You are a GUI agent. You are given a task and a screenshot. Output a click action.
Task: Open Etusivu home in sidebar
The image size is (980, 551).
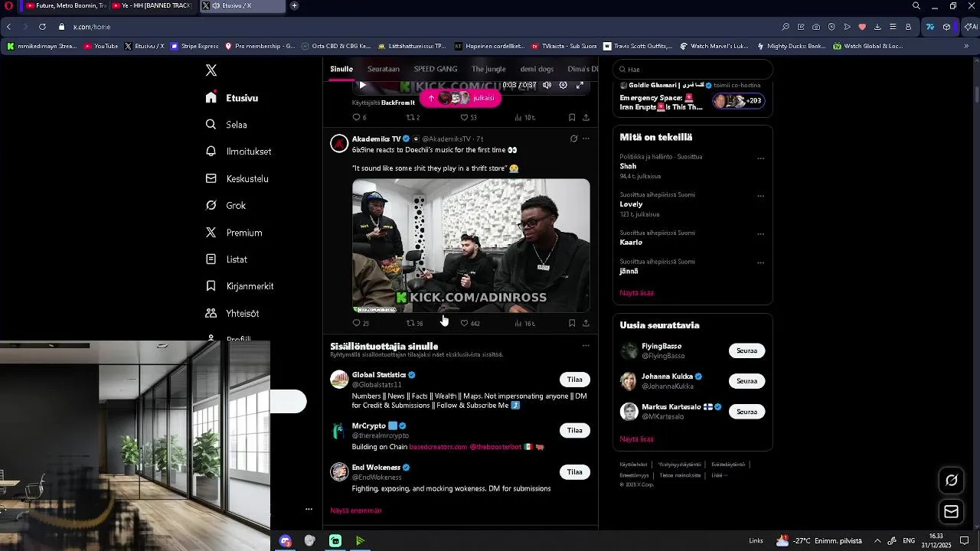click(x=232, y=98)
